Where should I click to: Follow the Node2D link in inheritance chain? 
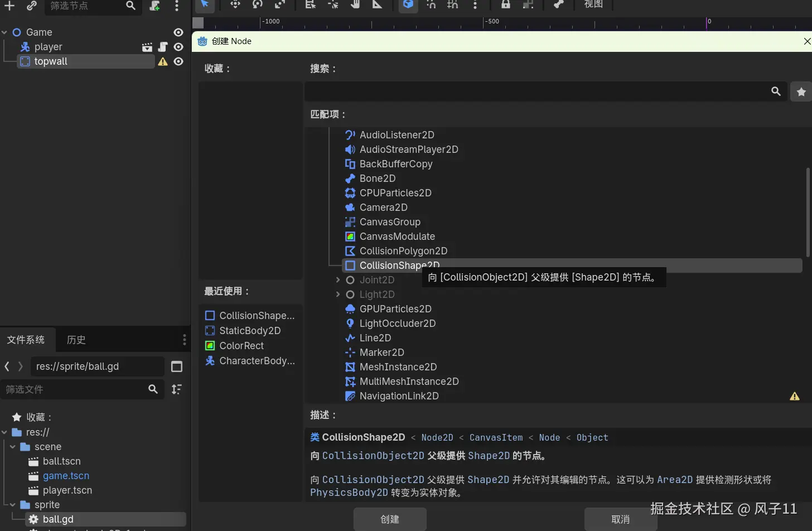pos(437,438)
